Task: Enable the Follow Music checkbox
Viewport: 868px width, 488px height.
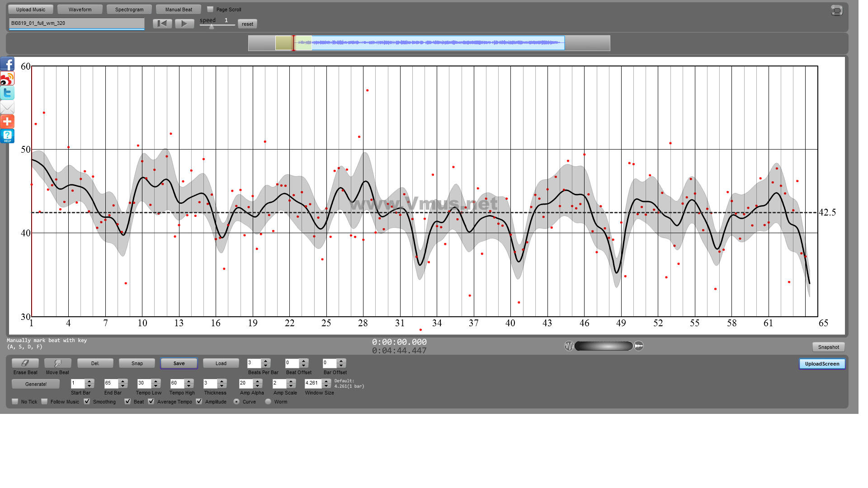Action: pos(44,401)
